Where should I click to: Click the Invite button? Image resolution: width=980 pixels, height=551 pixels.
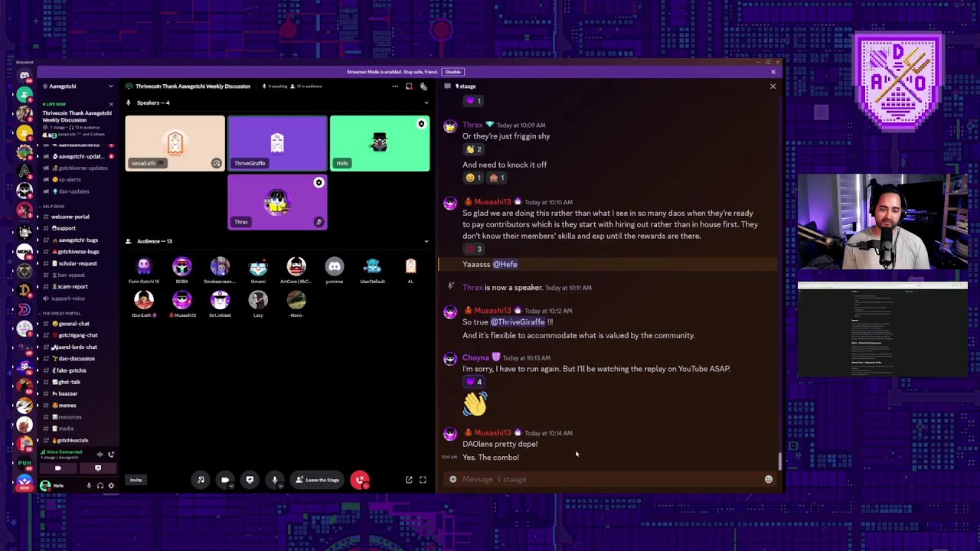coord(136,480)
